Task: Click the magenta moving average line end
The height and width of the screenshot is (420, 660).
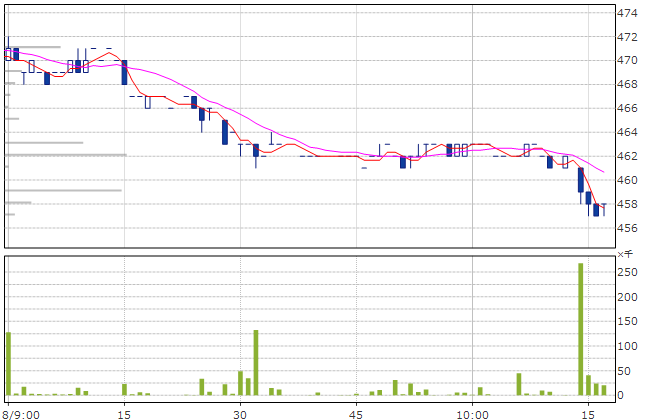Action: (x=602, y=172)
